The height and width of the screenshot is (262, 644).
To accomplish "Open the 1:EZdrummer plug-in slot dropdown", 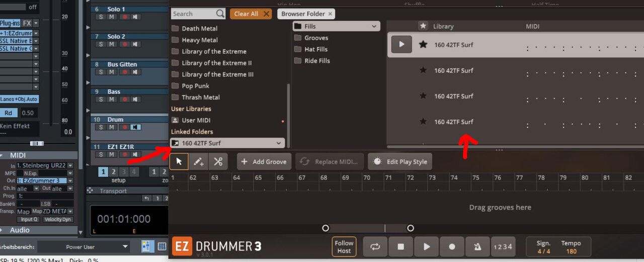I will pos(36,33).
